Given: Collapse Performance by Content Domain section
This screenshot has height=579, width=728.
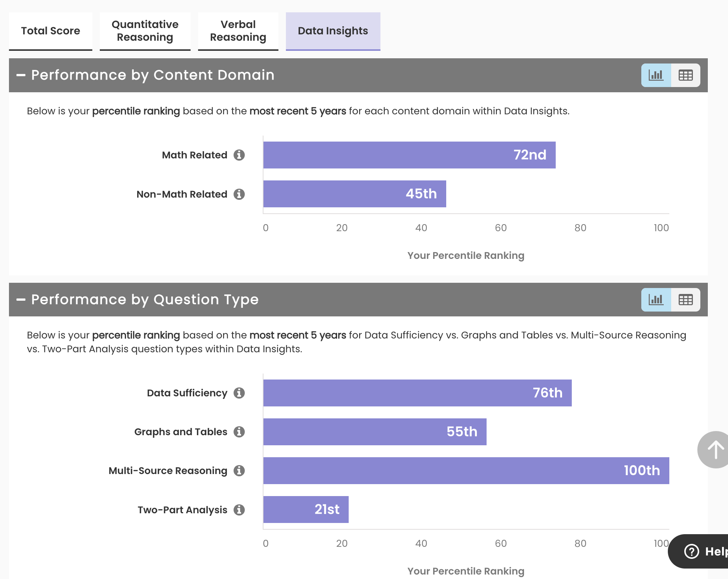Looking at the screenshot, I should (x=21, y=75).
